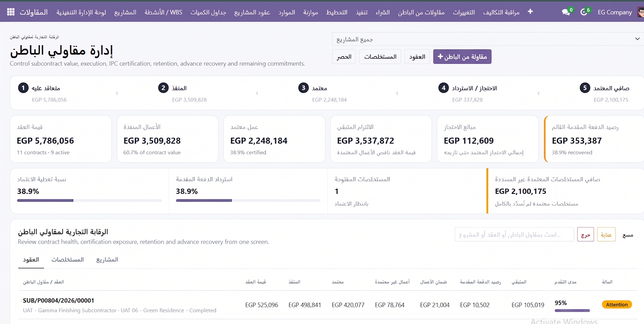Open الأنشطة / WBS menu
Image resolution: width=644 pixels, height=324 pixels.
tap(163, 12)
